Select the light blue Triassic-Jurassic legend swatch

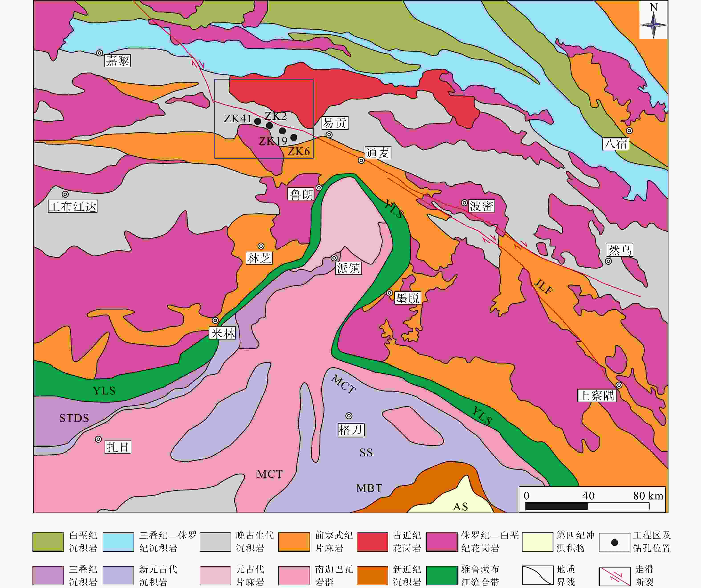pos(118,542)
